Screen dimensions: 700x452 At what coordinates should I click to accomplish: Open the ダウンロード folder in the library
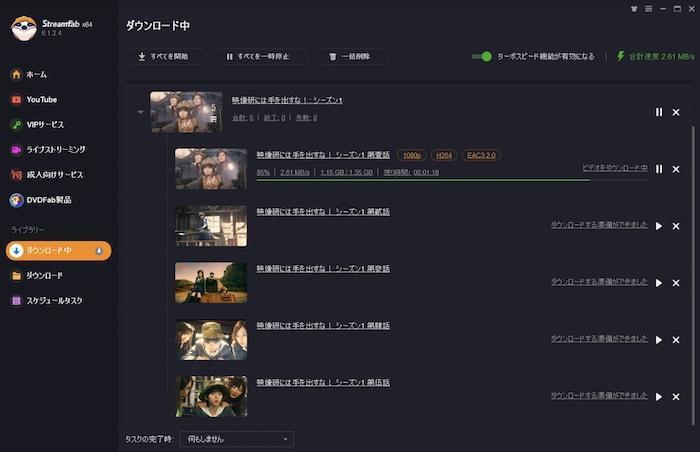point(37,276)
